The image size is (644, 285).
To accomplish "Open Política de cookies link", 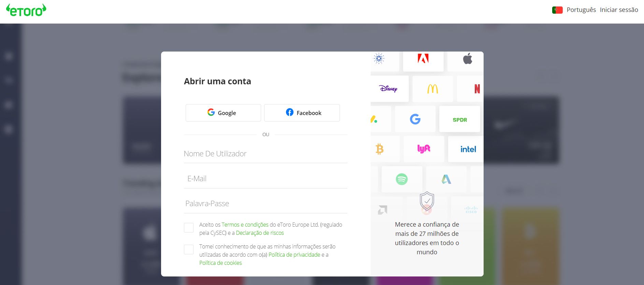I will (220, 263).
